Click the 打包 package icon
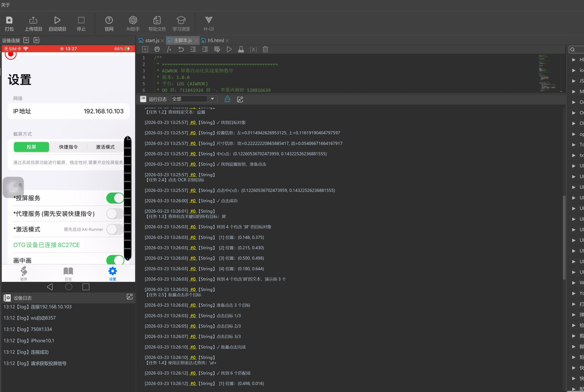 pyautogui.click(x=9, y=20)
